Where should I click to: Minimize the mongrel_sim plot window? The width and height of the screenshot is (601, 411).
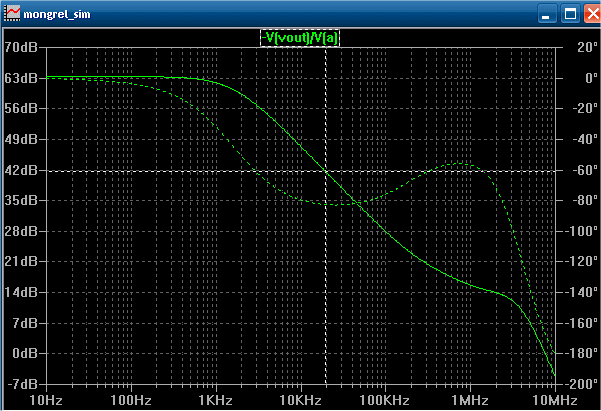547,14
